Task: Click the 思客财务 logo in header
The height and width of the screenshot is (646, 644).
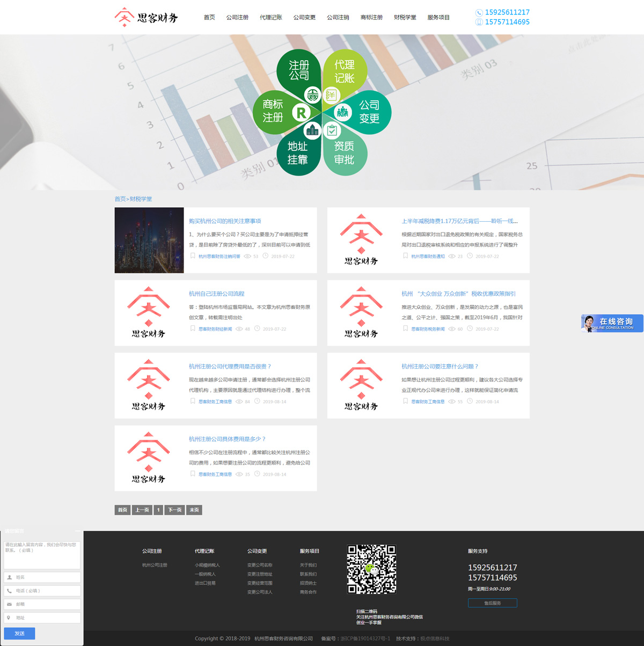Action: [x=146, y=17]
